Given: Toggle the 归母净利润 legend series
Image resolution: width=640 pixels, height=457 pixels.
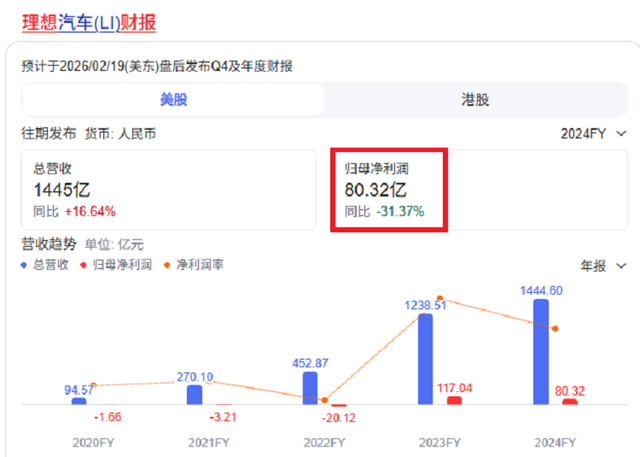Looking at the screenshot, I should [120, 265].
